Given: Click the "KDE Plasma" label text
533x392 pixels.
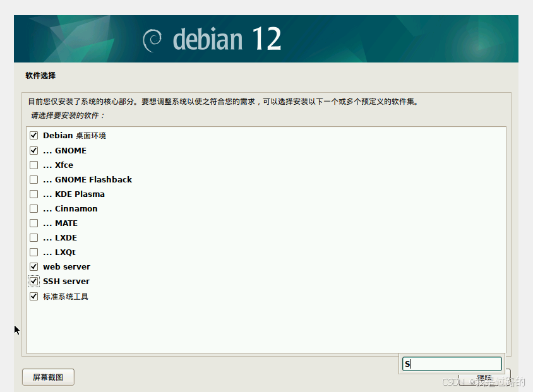Looking at the screenshot, I should coord(80,194).
